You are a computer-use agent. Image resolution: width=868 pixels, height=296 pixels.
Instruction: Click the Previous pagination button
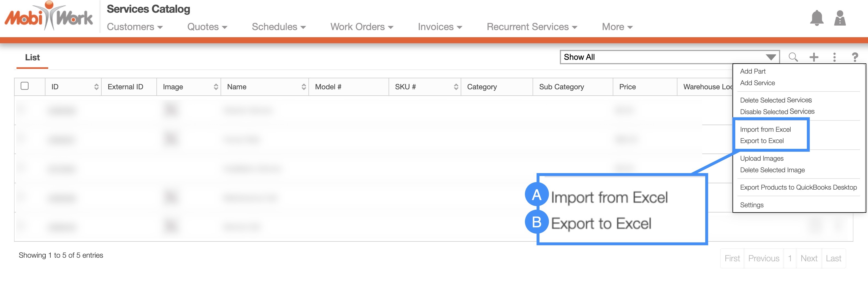pos(764,258)
